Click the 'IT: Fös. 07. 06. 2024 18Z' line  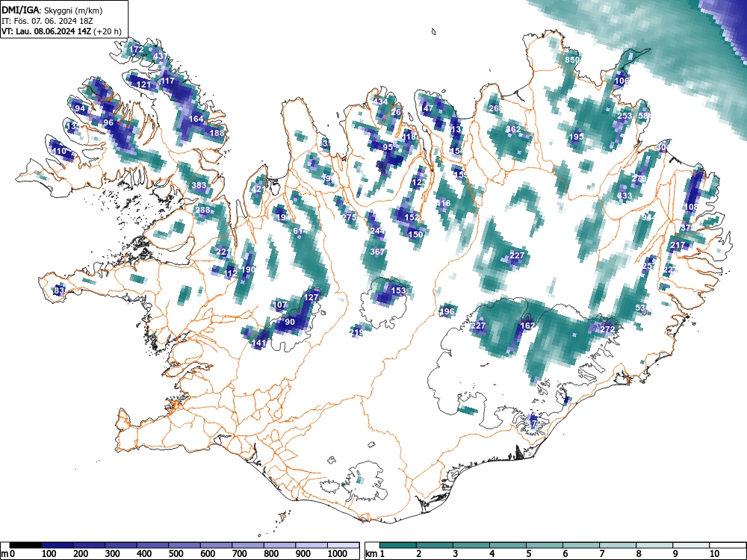tap(46, 21)
